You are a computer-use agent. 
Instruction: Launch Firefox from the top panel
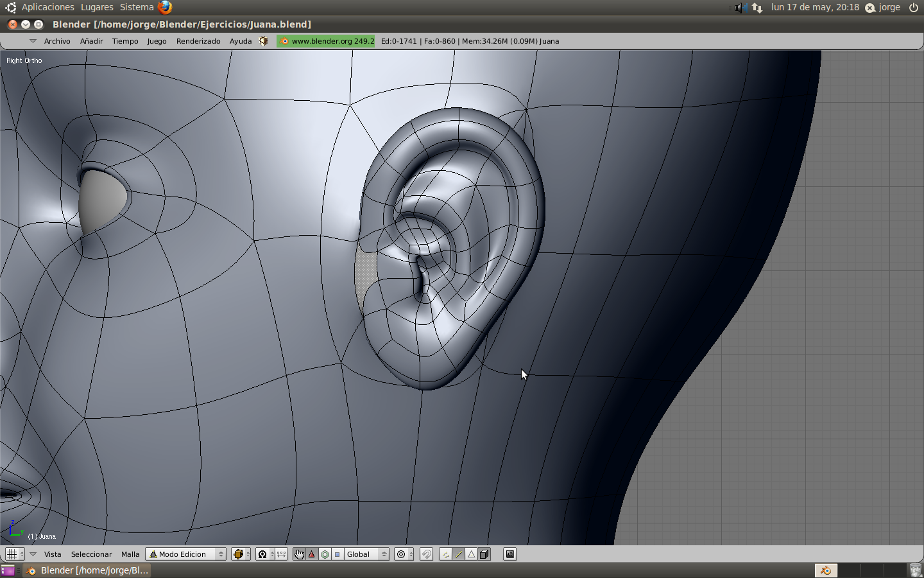(x=165, y=7)
